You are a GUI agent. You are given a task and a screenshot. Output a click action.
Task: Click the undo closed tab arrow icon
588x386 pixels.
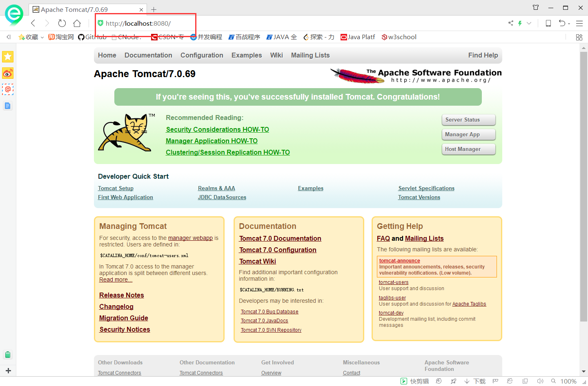click(562, 23)
